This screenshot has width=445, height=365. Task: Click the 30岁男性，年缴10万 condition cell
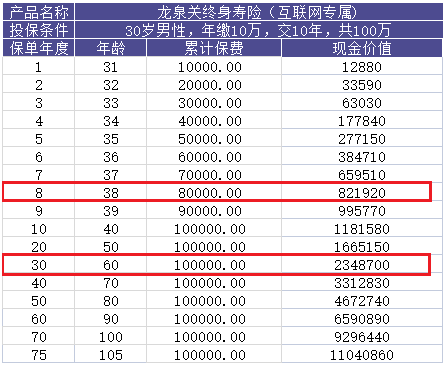(x=259, y=30)
